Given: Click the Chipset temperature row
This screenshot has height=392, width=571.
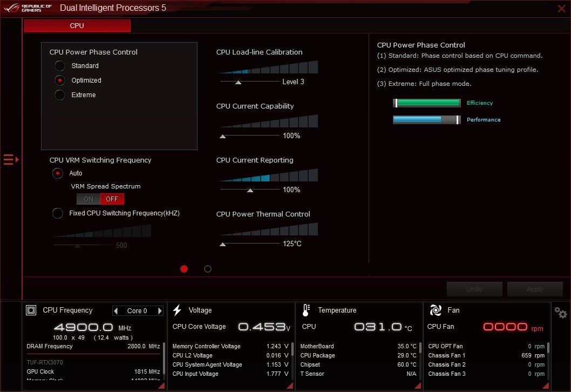Looking at the screenshot, I should click(358, 364).
